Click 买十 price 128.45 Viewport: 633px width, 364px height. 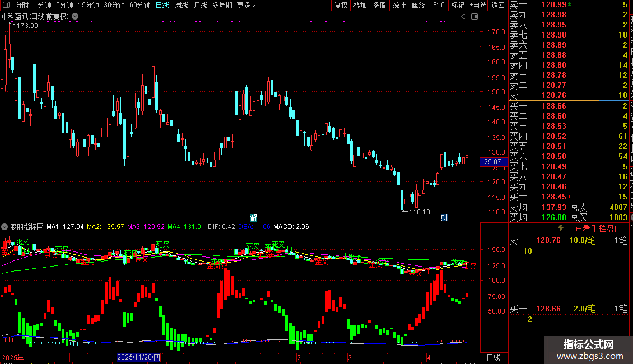point(554,197)
